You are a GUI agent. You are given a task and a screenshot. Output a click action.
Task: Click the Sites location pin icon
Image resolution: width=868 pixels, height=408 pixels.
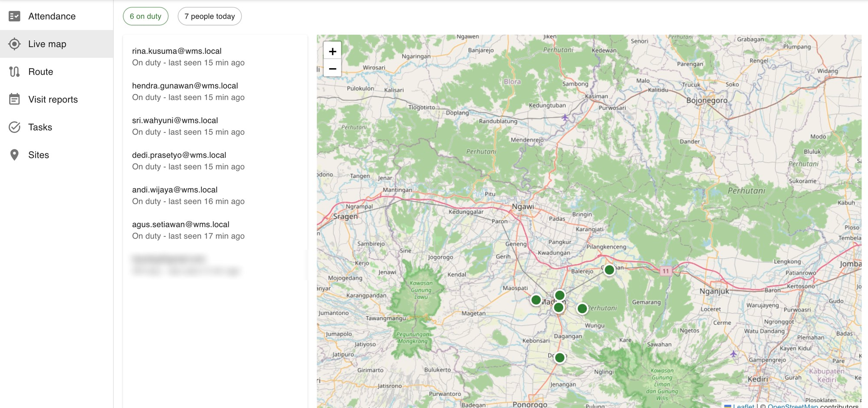pyautogui.click(x=14, y=155)
